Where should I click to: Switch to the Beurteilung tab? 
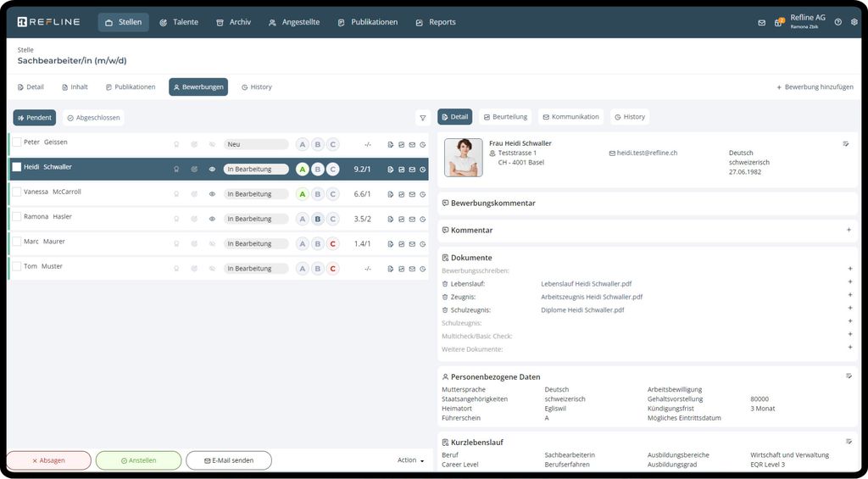tap(504, 117)
